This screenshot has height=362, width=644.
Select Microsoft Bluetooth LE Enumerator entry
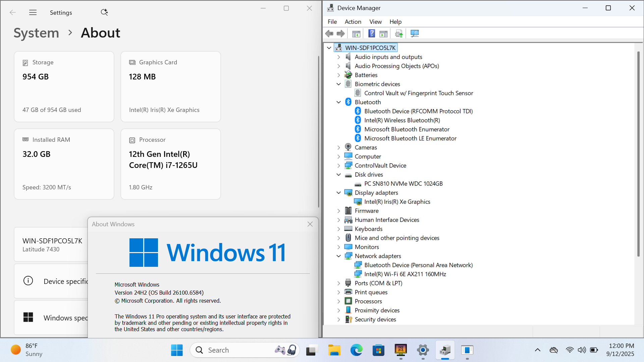point(410,138)
